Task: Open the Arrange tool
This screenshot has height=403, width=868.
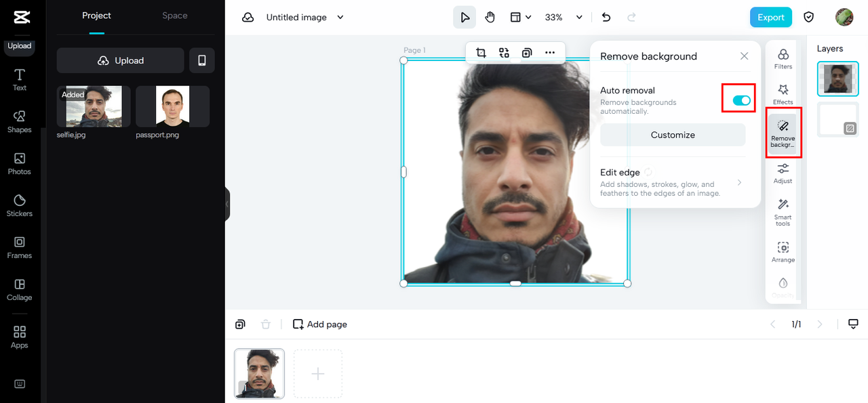Action: (783, 252)
